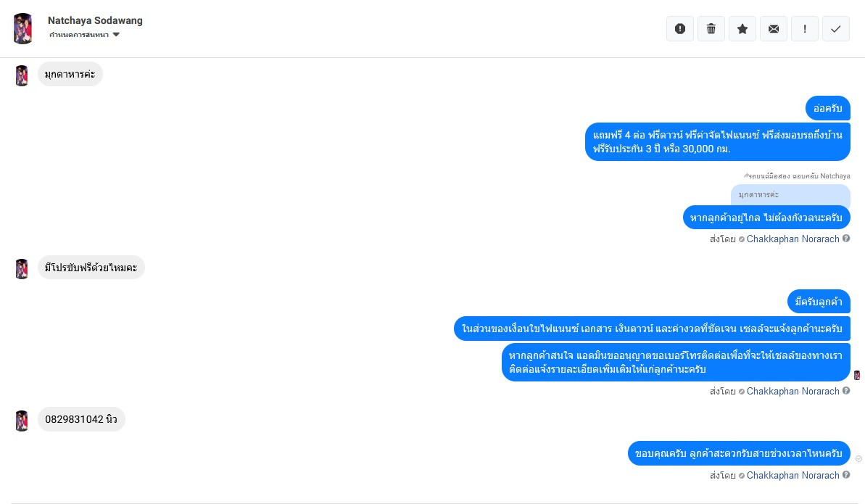This screenshot has width=865, height=504.
Task: Click Chakkaphan Norarach link below the quoted reply
Action: (x=792, y=239)
